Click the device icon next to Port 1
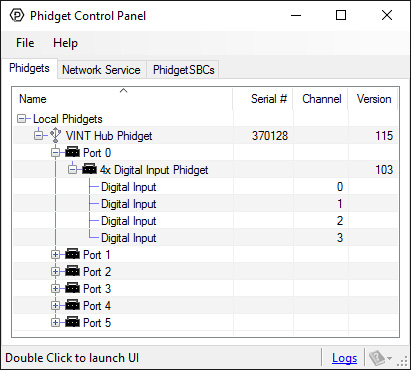 point(72,254)
